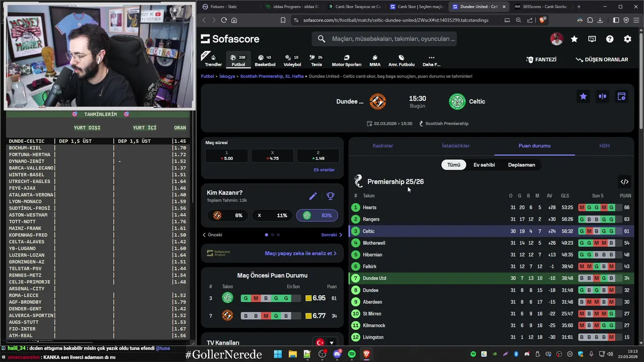Vote for draw X 11%

(273, 215)
